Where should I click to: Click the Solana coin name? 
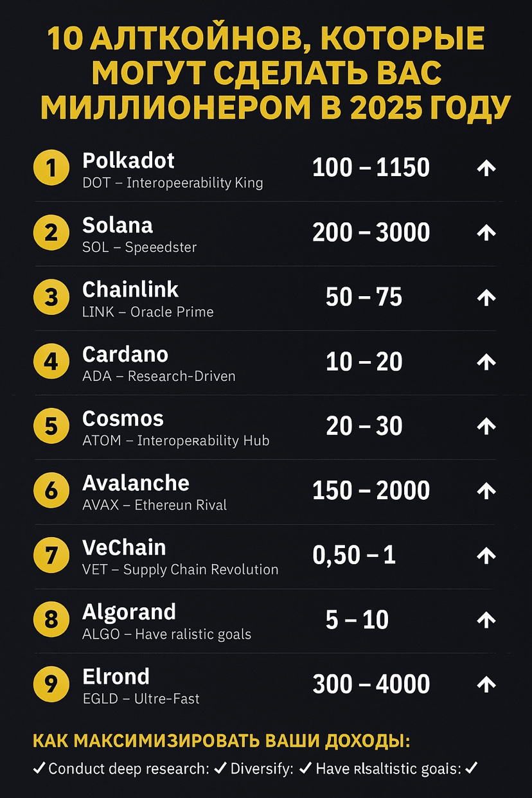tap(118, 226)
